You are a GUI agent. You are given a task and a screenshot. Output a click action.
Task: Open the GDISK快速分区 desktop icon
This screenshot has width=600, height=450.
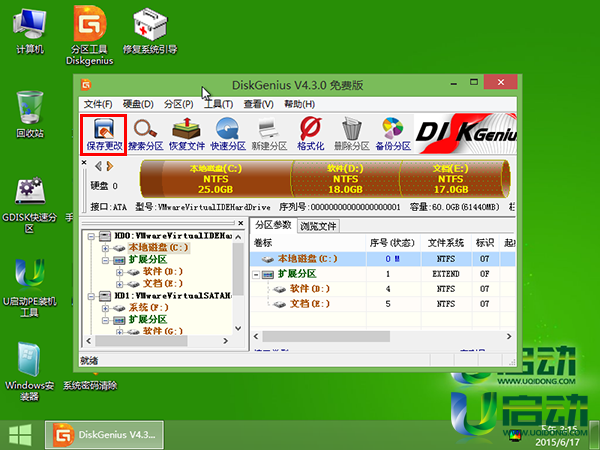(x=30, y=206)
